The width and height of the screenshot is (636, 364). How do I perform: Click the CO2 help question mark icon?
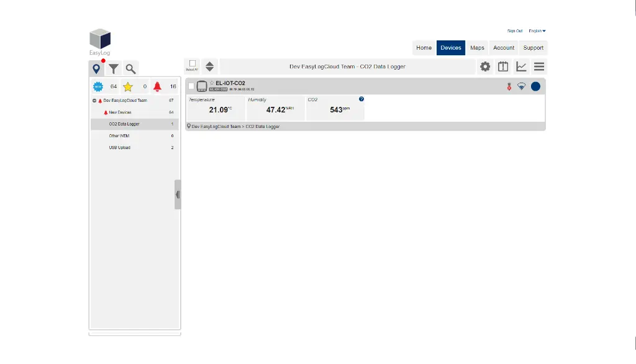point(361,99)
